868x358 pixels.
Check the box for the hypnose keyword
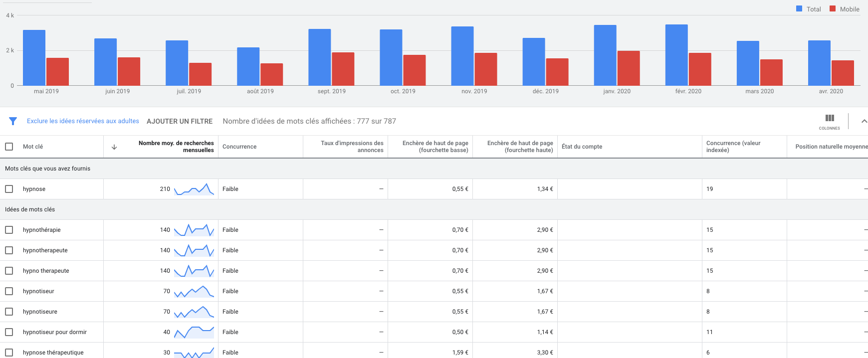tap(9, 189)
